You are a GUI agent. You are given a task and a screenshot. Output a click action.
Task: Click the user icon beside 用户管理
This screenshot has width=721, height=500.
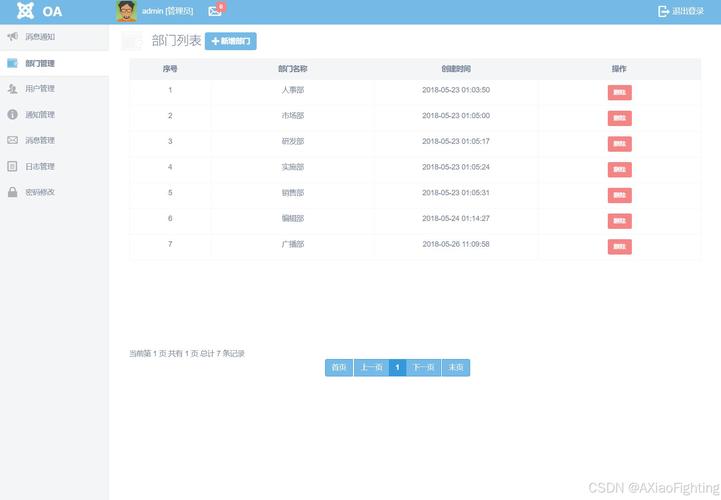tap(12, 89)
